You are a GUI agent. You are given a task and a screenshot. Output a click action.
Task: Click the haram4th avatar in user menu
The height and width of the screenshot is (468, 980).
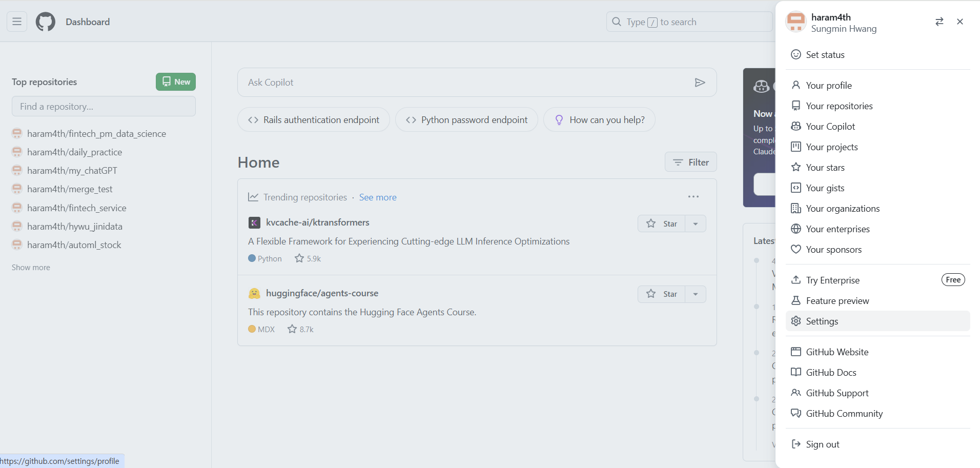796,22
